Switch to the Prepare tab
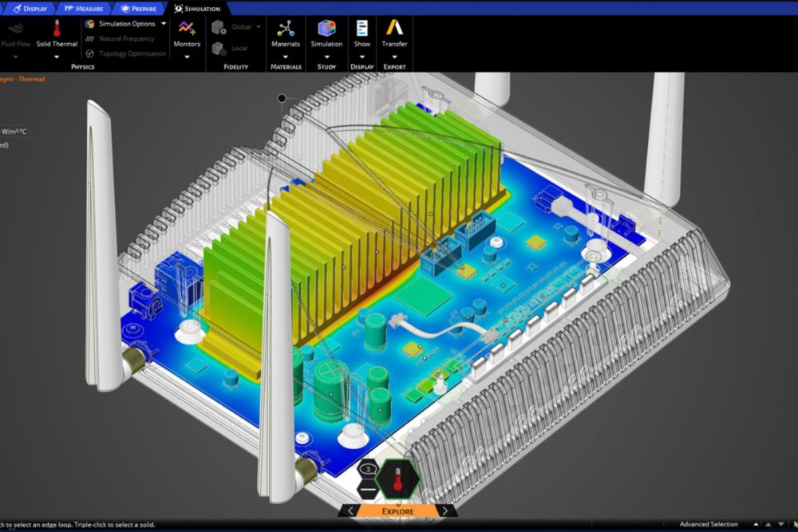The width and height of the screenshot is (798, 532). click(x=139, y=9)
